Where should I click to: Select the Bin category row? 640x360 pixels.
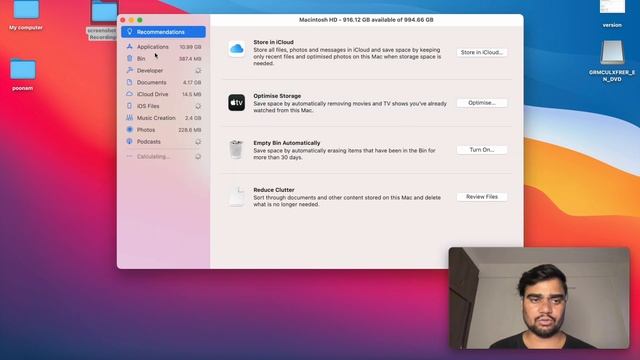(x=163, y=59)
